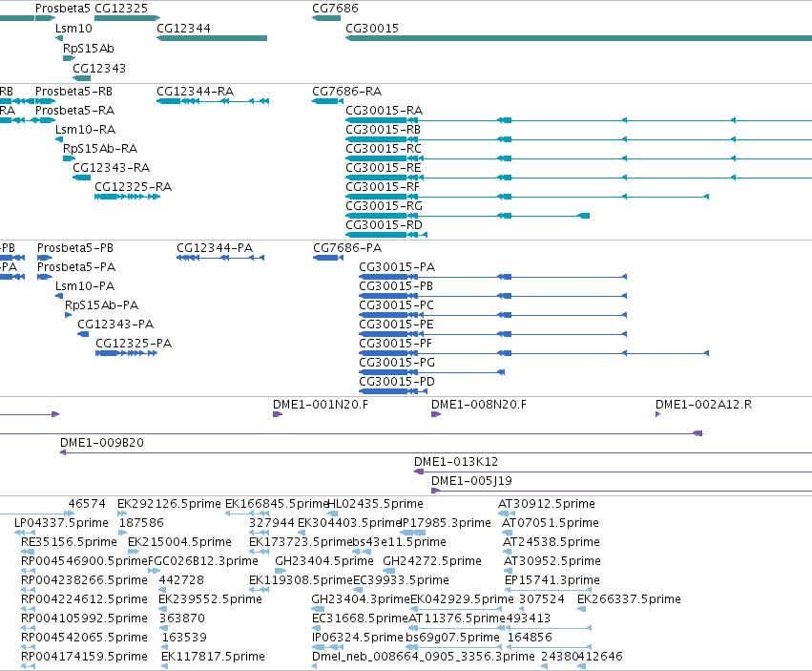
Task: Click protein CG30015-PB label
Action: coord(396,286)
